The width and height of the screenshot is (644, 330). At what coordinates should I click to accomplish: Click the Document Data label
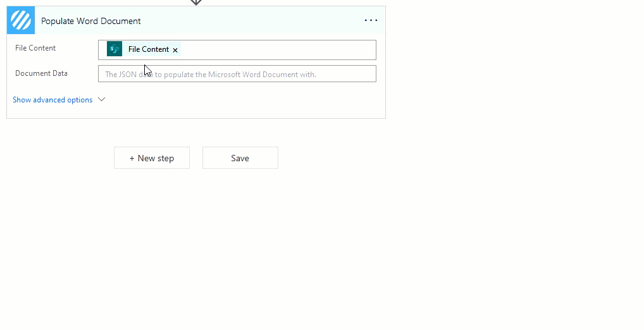click(x=42, y=73)
